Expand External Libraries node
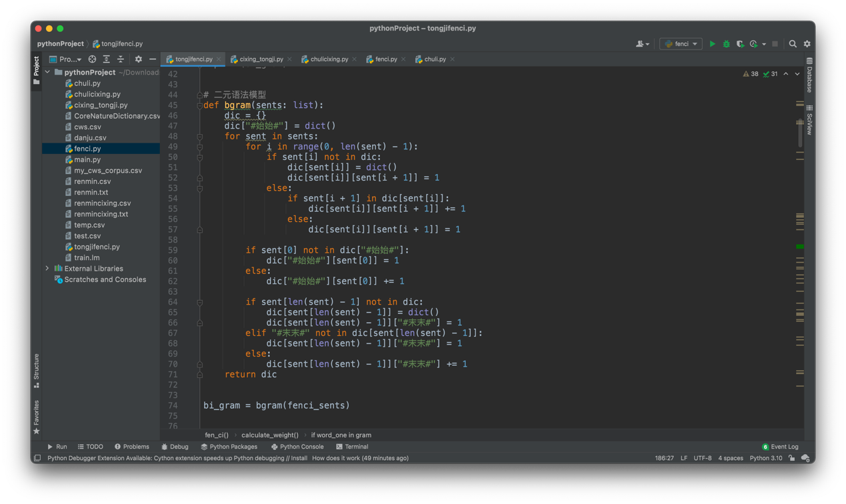 (47, 269)
